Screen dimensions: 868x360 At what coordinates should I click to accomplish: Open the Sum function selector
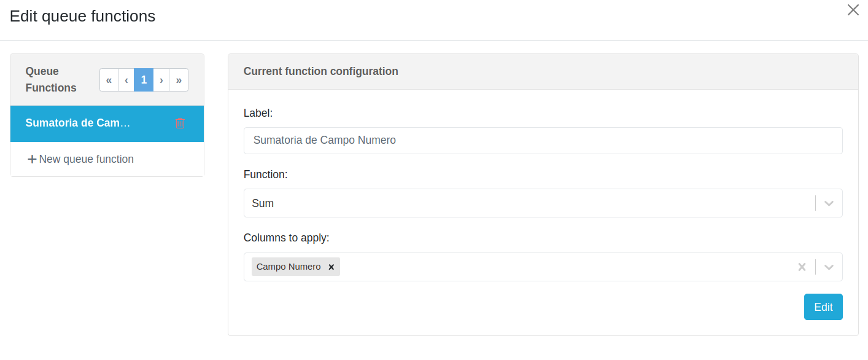(528, 203)
